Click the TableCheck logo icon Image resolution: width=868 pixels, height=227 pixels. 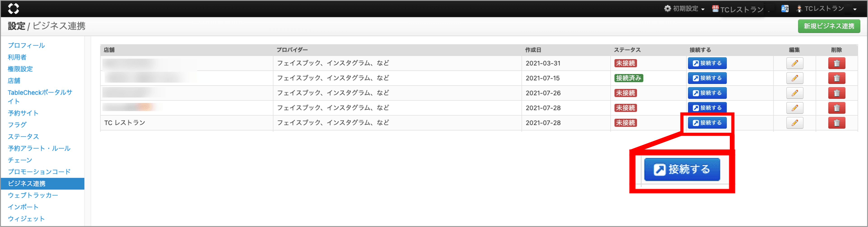click(x=14, y=8)
